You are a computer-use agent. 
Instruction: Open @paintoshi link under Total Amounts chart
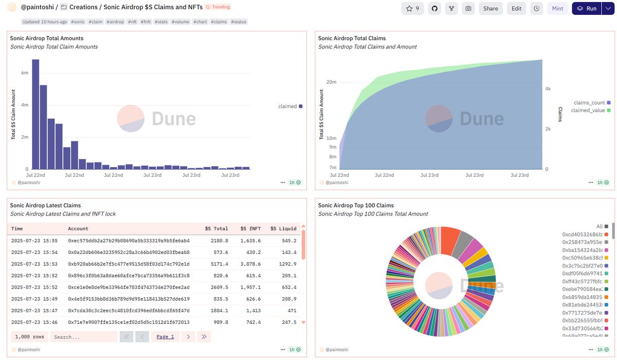[x=29, y=182]
